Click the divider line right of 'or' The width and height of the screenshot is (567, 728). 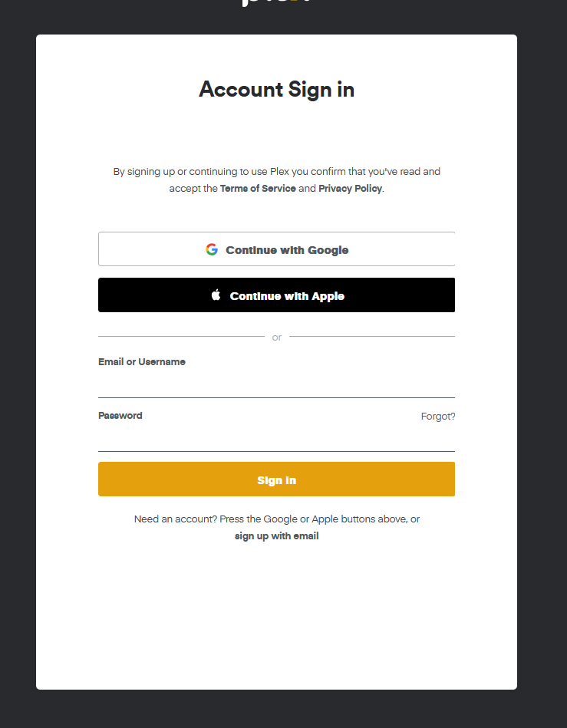coord(372,336)
